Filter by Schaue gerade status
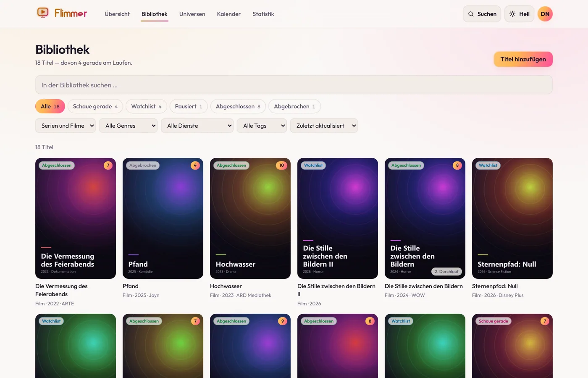588x378 pixels. point(95,106)
